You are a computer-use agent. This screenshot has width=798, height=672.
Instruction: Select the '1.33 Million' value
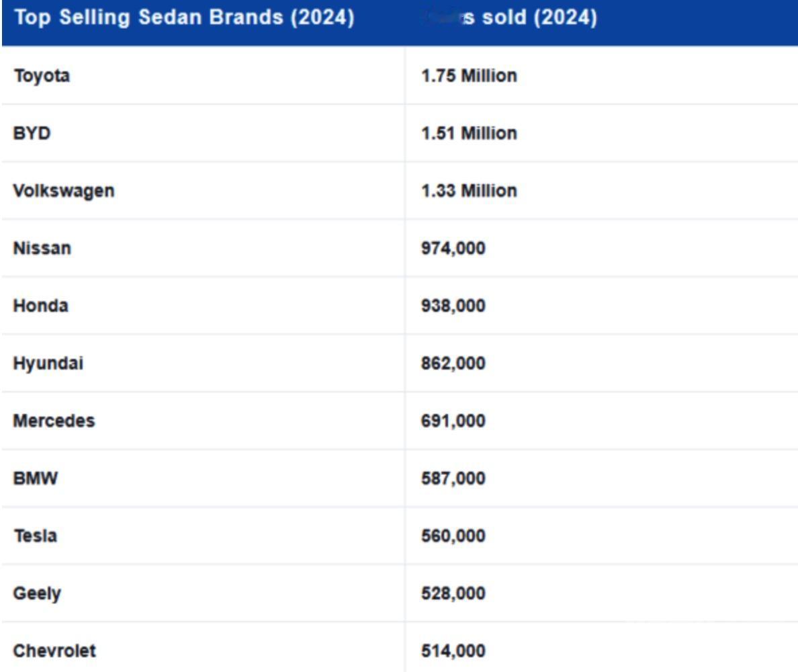(469, 191)
